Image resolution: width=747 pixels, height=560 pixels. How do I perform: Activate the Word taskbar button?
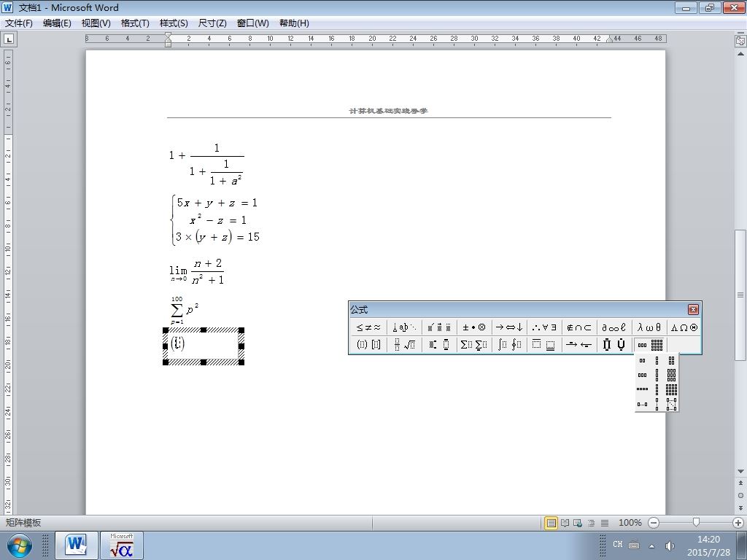coord(76,545)
